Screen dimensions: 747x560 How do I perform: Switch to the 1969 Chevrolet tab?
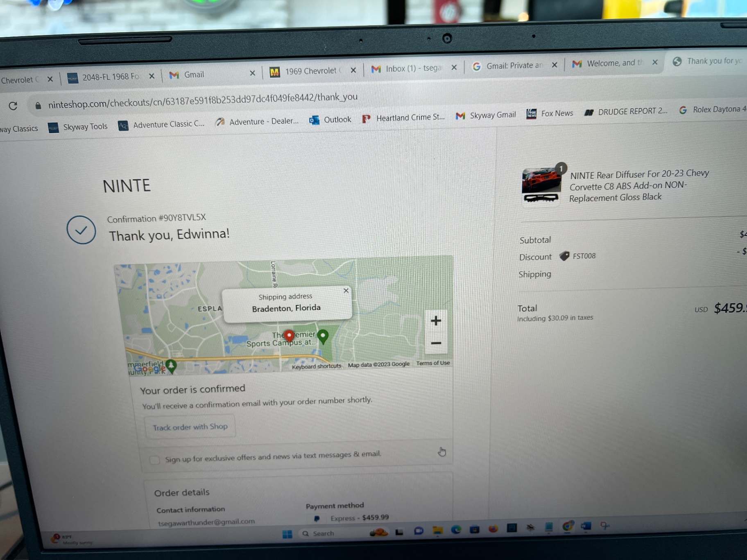310,71
